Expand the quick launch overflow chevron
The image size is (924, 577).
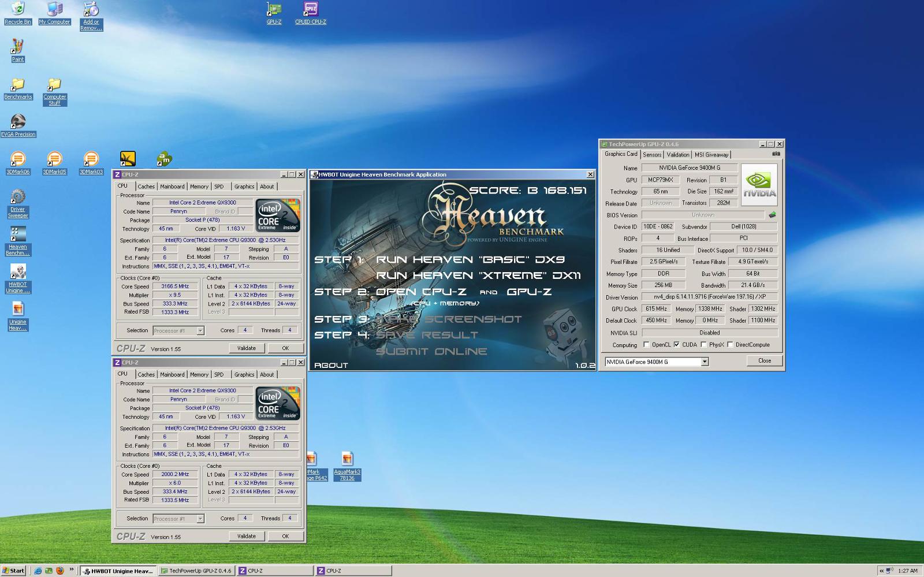[x=72, y=569]
